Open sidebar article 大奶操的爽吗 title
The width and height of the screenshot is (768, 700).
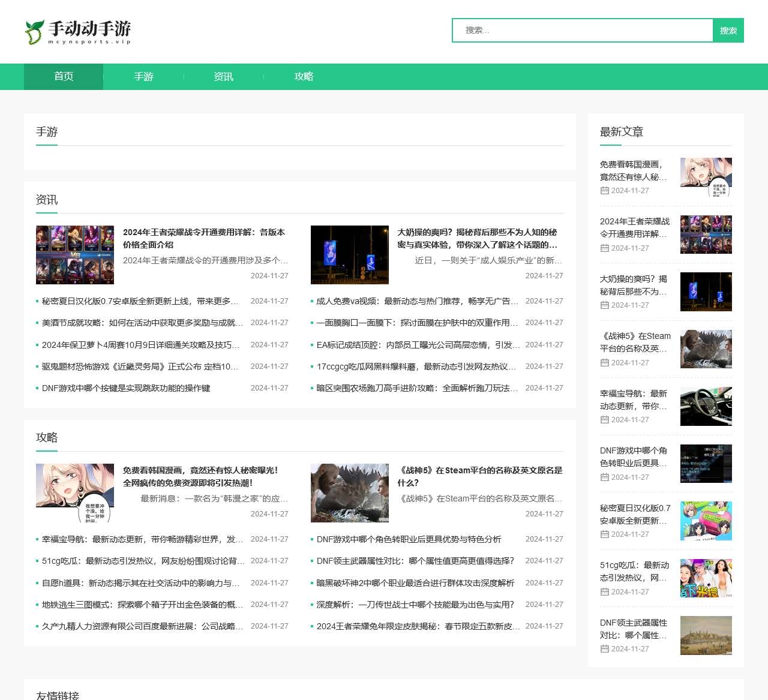coord(634,285)
